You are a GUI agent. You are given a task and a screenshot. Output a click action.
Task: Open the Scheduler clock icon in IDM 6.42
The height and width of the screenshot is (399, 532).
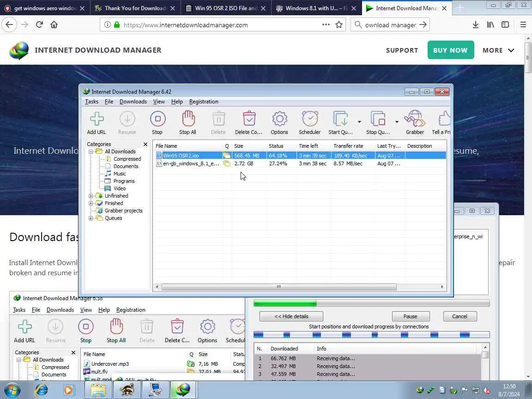click(310, 123)
